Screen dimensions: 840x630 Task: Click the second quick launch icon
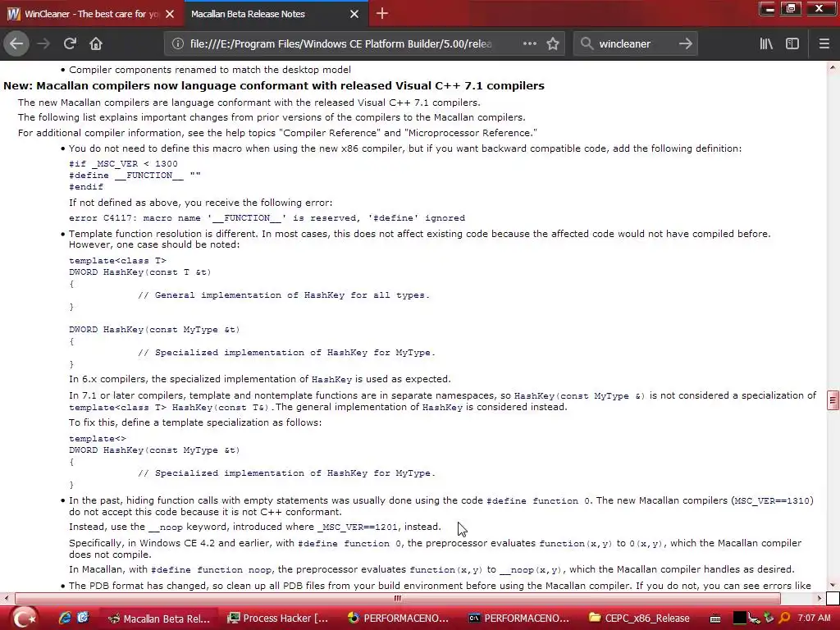(x=83, y=619)
